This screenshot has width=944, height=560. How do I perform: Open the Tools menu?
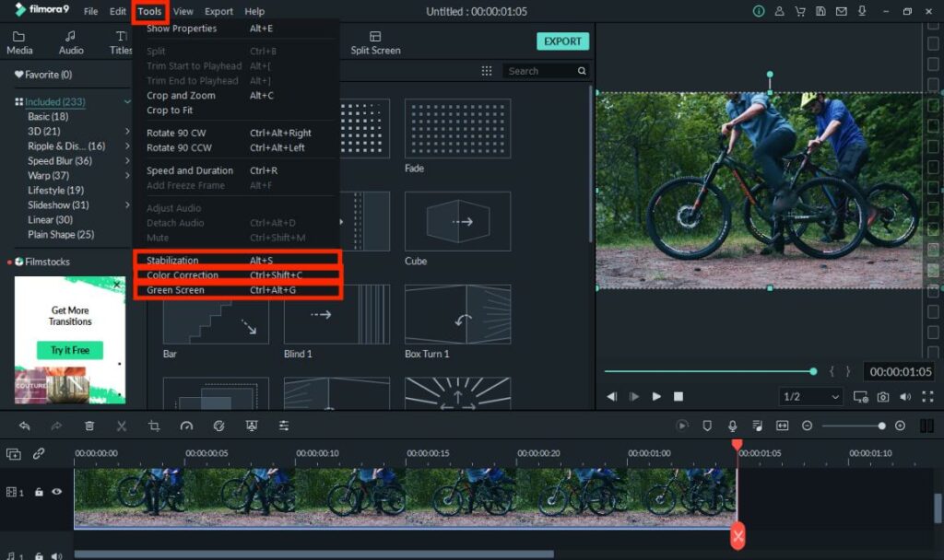coord(149,11)
